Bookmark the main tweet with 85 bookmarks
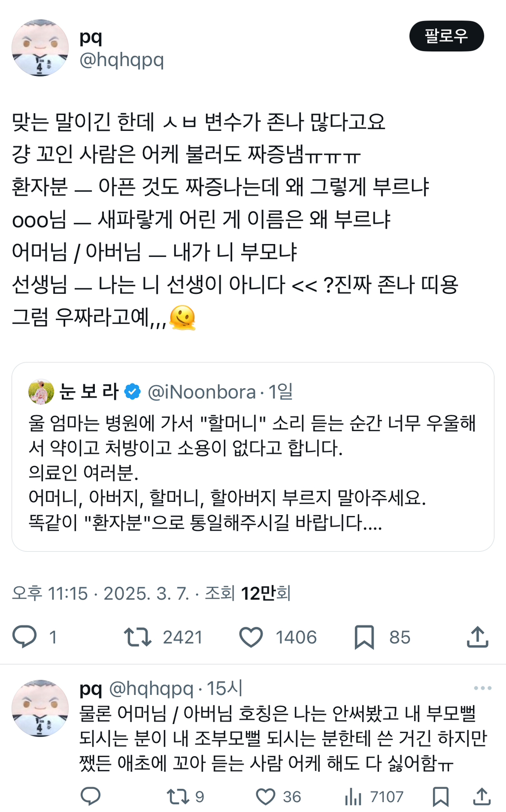The height and width of the screenshot is (812, 506). pos(364,637)
